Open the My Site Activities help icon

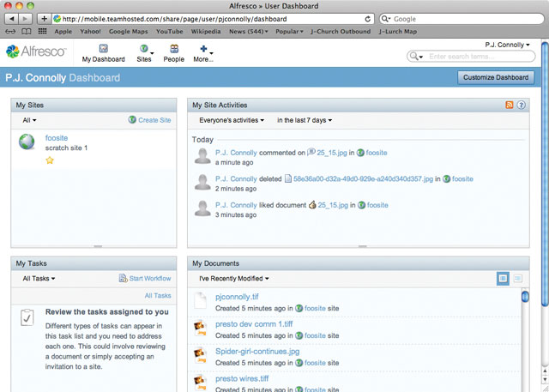pyautogui.click(x=521, y=105)
